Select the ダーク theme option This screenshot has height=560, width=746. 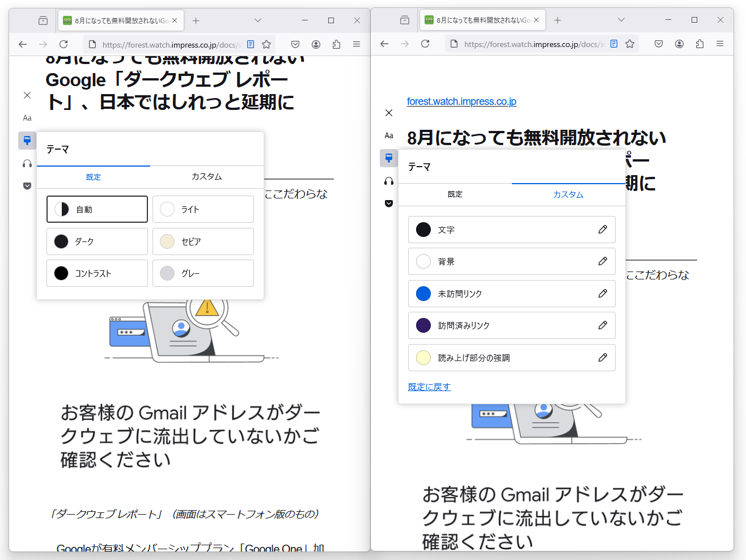pos(97,241)
